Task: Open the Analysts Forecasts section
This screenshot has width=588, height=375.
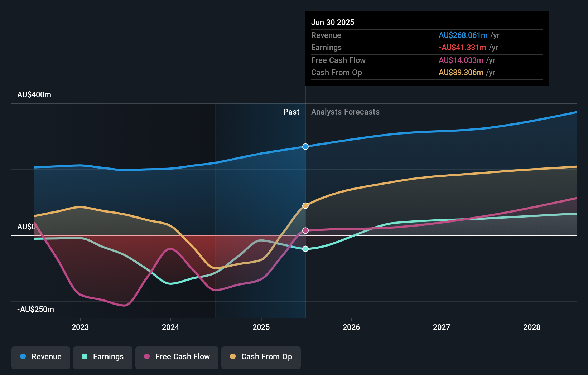Action: [x=345, y=112]
